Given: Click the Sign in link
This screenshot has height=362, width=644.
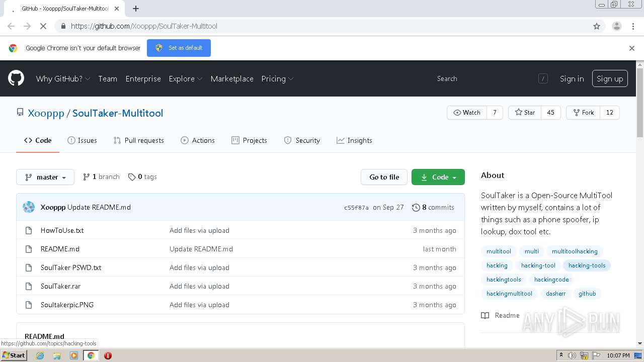Looking at the screenshot, I should pyautogui.click(x=572, y=79).
